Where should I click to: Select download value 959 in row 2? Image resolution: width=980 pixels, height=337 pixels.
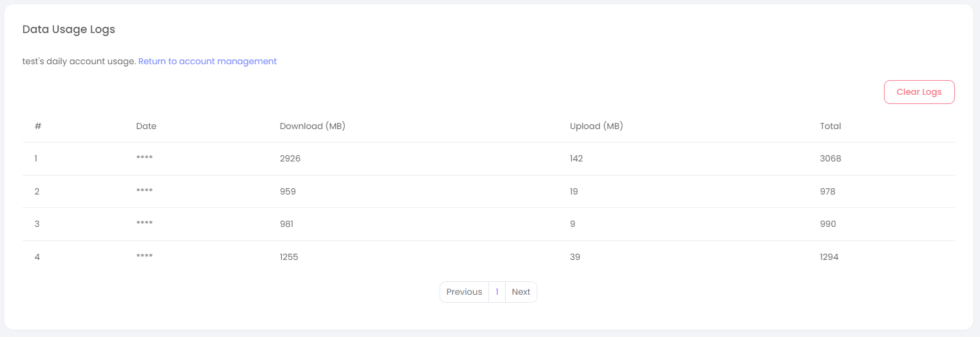[287, 191]
